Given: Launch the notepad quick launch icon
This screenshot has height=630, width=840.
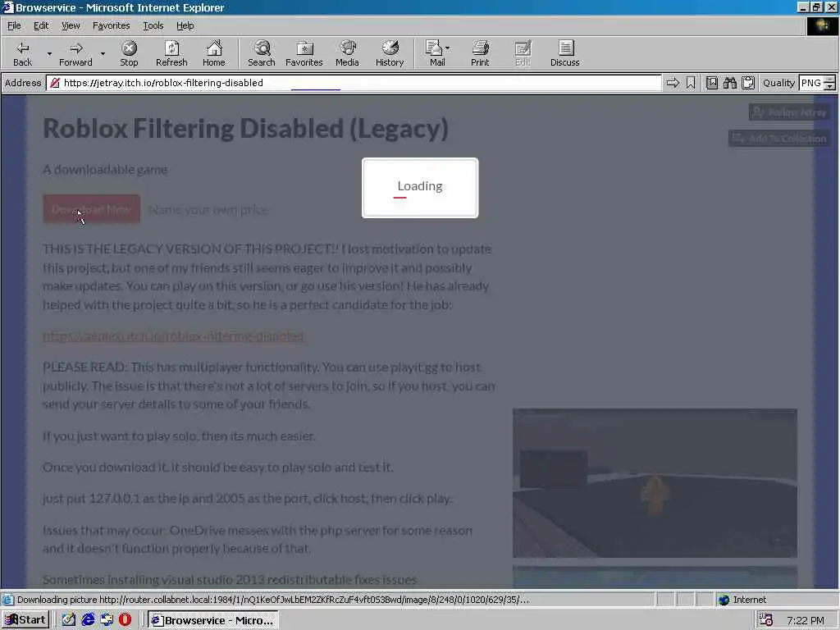Looking at the screenshot, I should click(69, 620).
